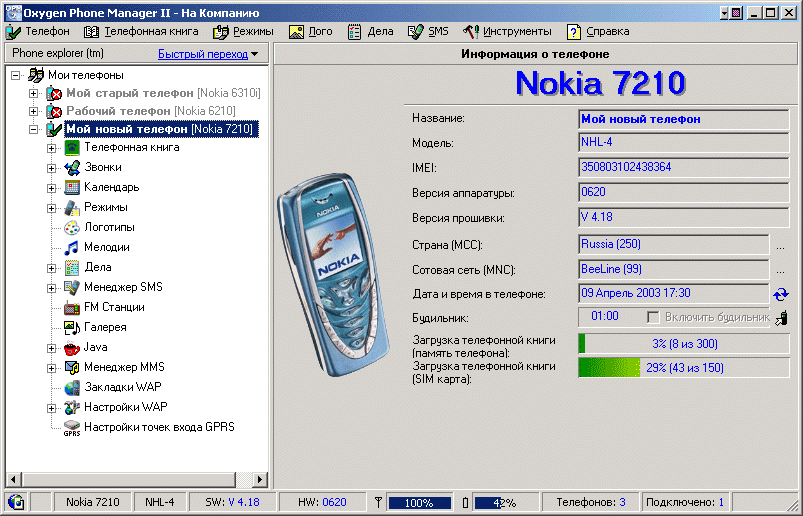Viewport: 803px width, 516px height.
Task: Click the alarm set icon beside Будильник
Action: 781,318
